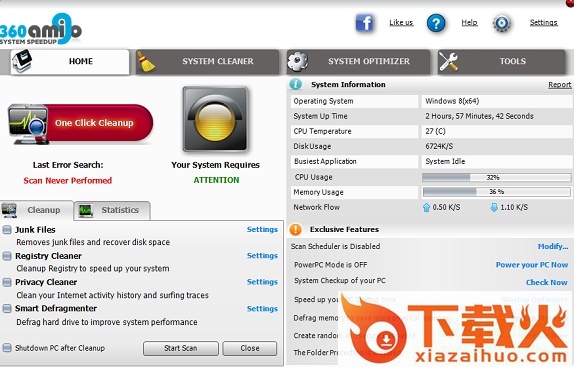Click the house icon on Home tab

tap(22, 61)
